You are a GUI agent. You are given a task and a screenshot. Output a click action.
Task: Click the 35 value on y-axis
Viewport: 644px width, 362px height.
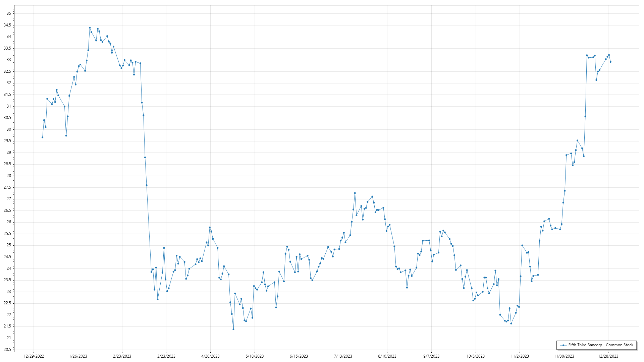(x=9, y=13)
